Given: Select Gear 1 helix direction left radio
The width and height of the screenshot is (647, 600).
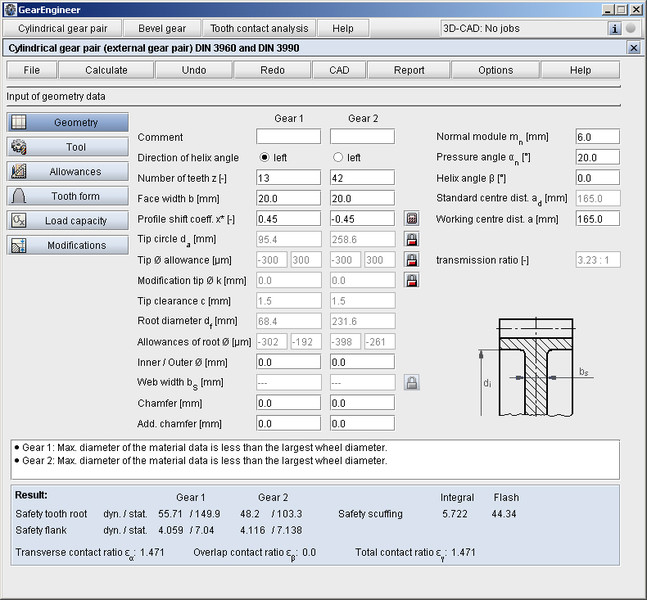Looking at the screenshot, I should tap(265, 157).
